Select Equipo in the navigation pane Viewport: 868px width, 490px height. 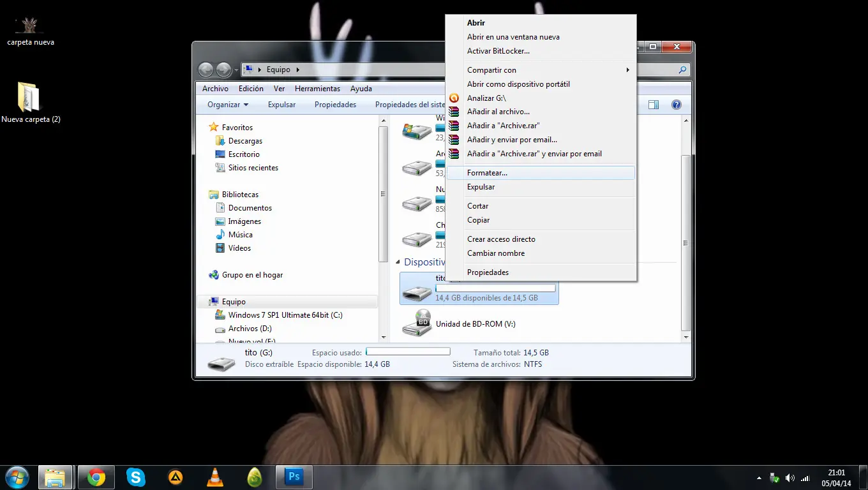click(x=234, y=302)
